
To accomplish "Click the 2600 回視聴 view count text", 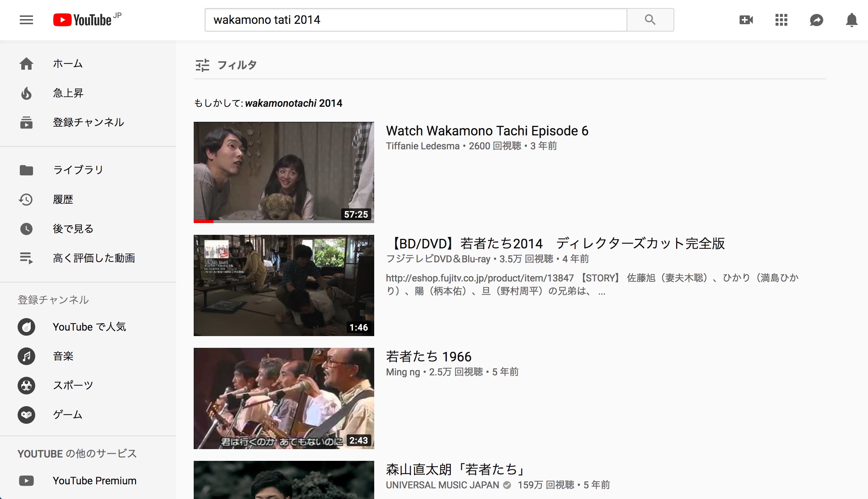I will (x=495, y=146).
